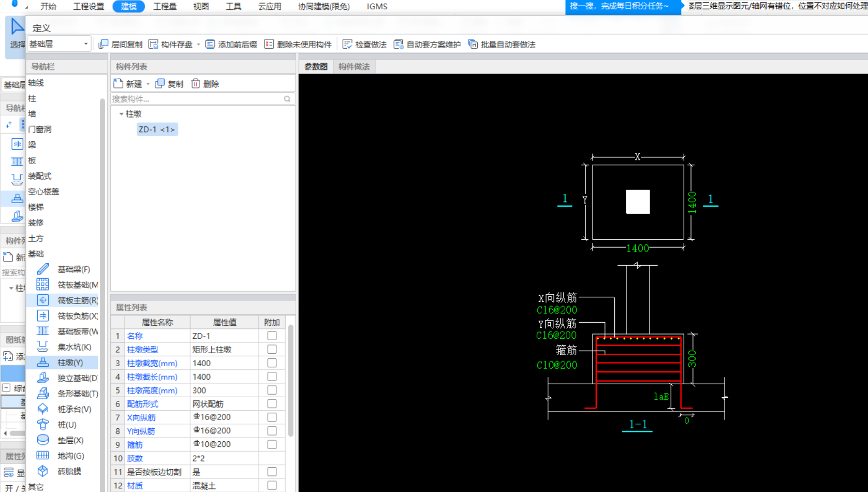Select the 筏板基础(M) raft foundation icon
Image resolution: width=868 pixels, height=492 pixels.
(43, 284)
